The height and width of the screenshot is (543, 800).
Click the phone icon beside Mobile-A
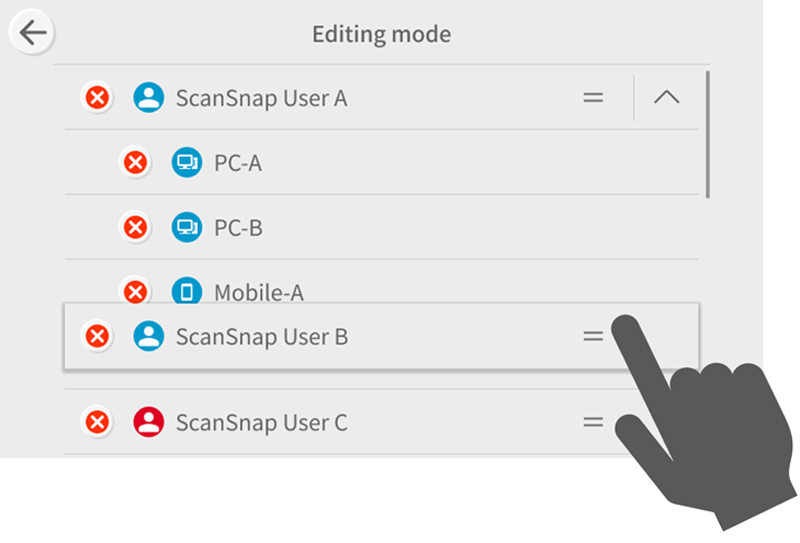(x=186, y=291)
